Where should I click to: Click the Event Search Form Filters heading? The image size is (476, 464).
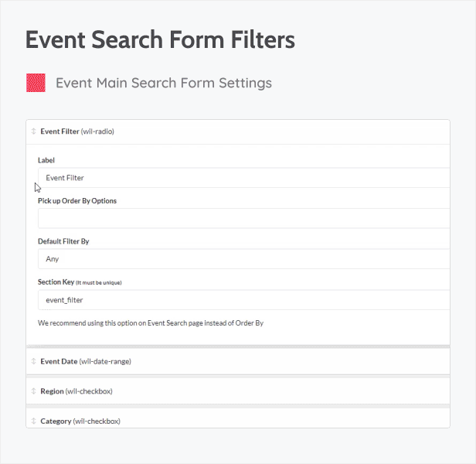[160, 40]
